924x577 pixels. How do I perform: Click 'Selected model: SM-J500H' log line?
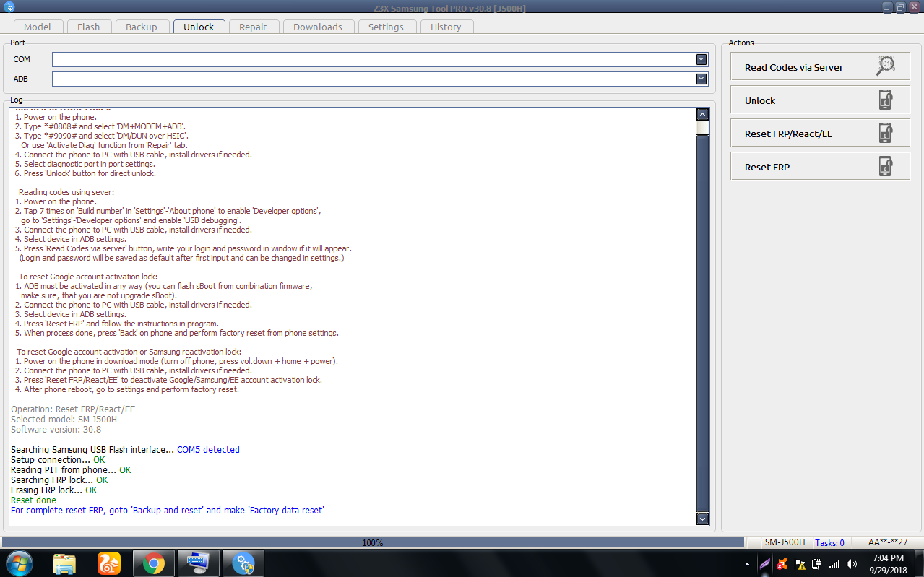tap(64, 419)
